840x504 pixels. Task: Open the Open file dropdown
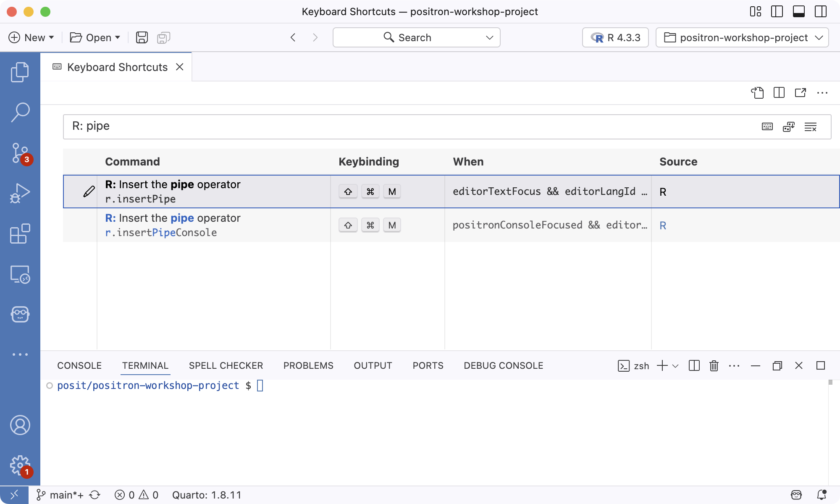[x=95, y=37]
